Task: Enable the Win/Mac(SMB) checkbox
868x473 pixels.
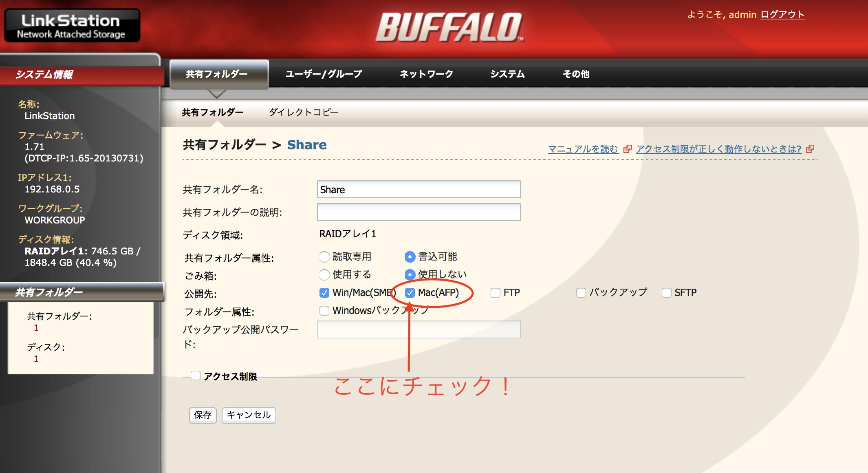Action: coord(324,293)
